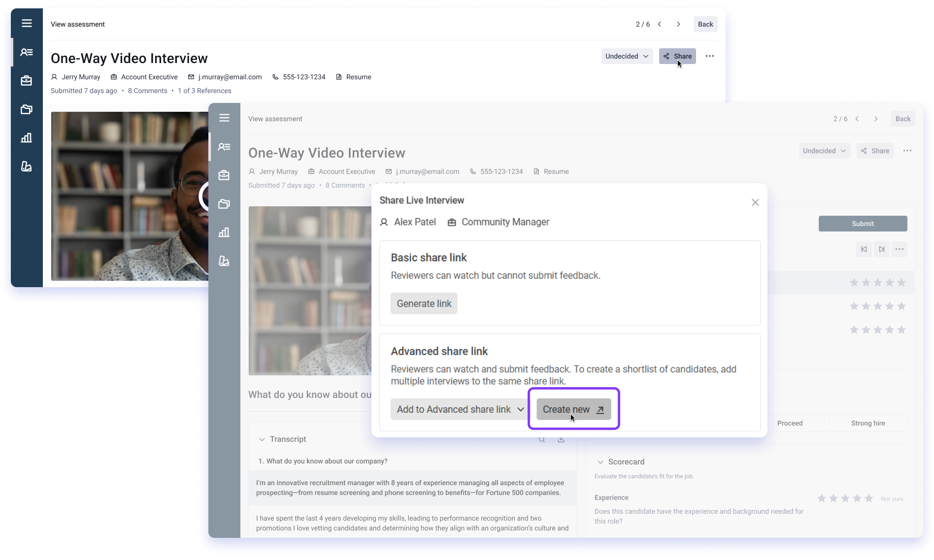Open Undecided dropdown in front window

[824, 151]
